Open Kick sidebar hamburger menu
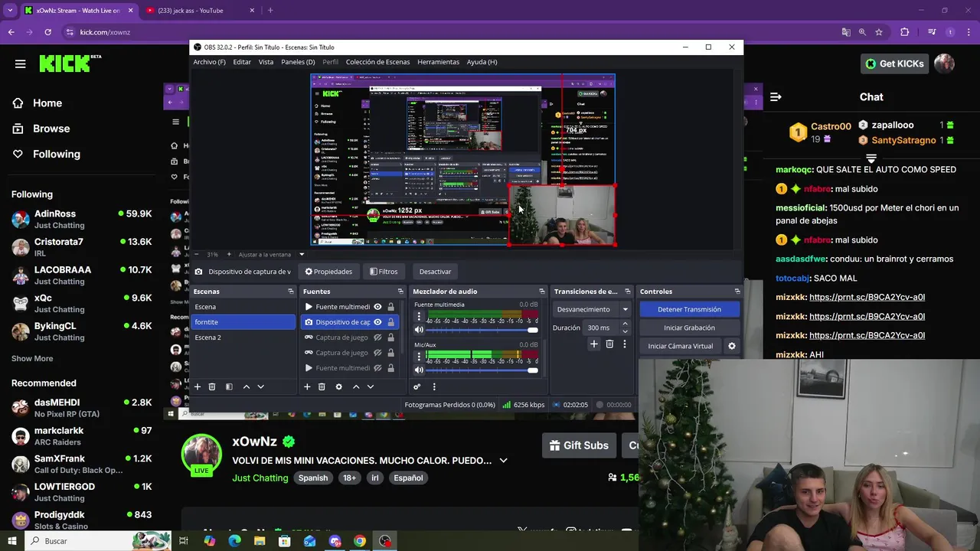 21,64
